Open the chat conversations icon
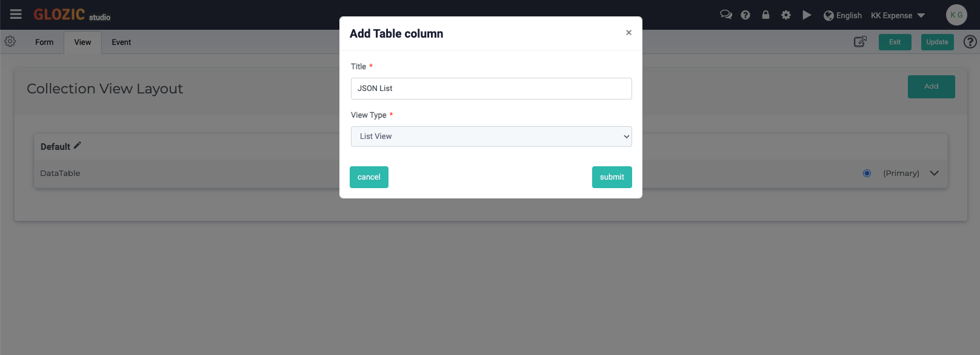This screenshot has width=980, height=355. pyautogui.click(x=725, y=15)
